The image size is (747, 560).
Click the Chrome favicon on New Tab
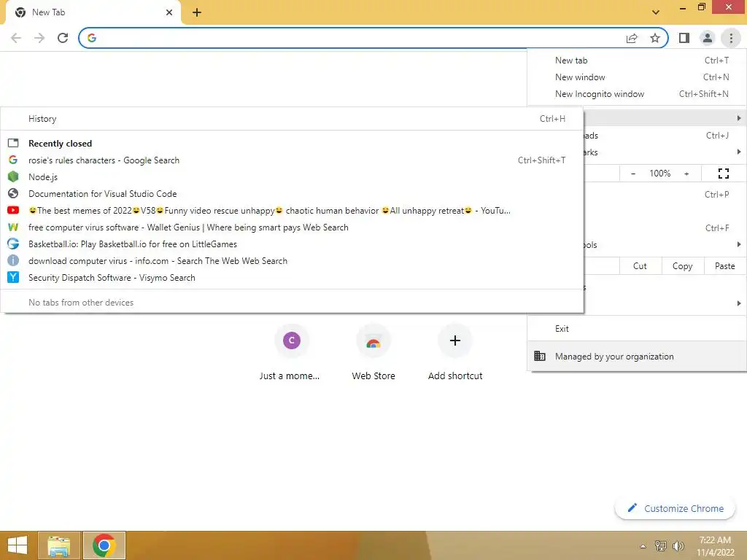point(20,12)
